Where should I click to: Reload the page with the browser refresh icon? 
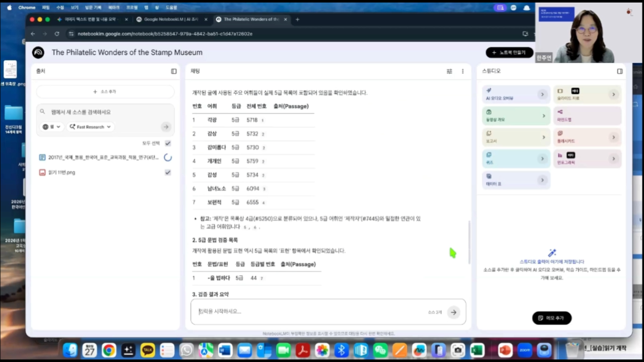(57, 34)
